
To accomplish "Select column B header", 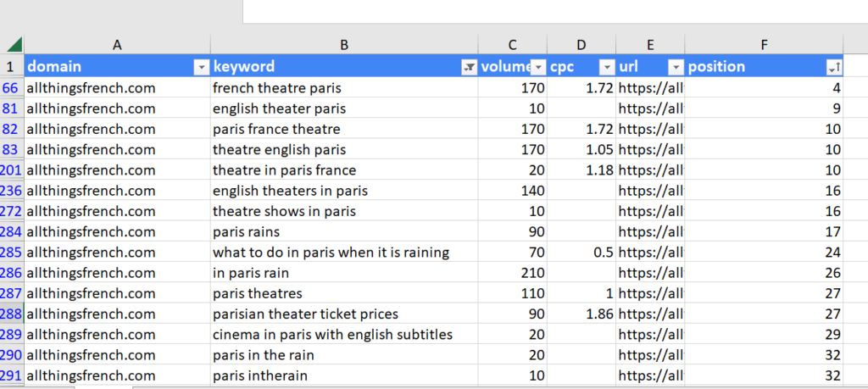I will [x=344, y=45].
